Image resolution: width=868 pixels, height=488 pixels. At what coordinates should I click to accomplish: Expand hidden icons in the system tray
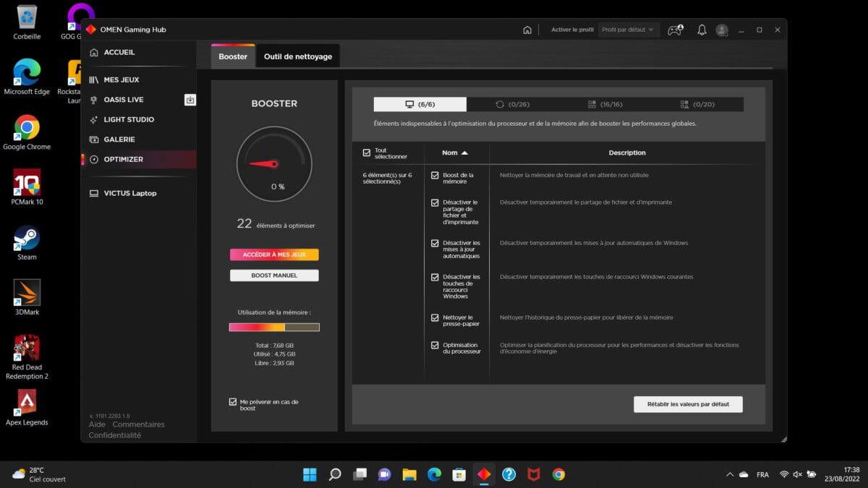[x=729, y=474]
